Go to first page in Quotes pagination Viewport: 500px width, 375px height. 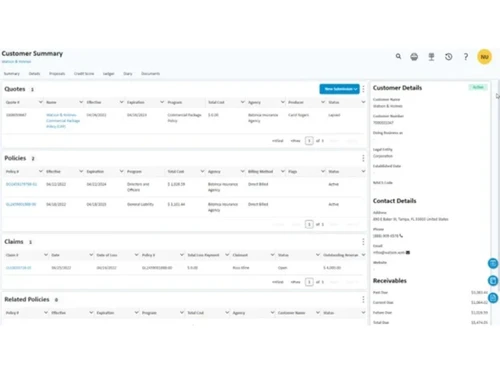278,141
